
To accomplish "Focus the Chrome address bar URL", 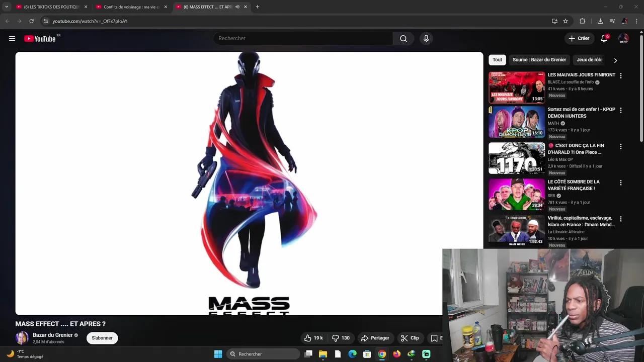I will point(297,21).
